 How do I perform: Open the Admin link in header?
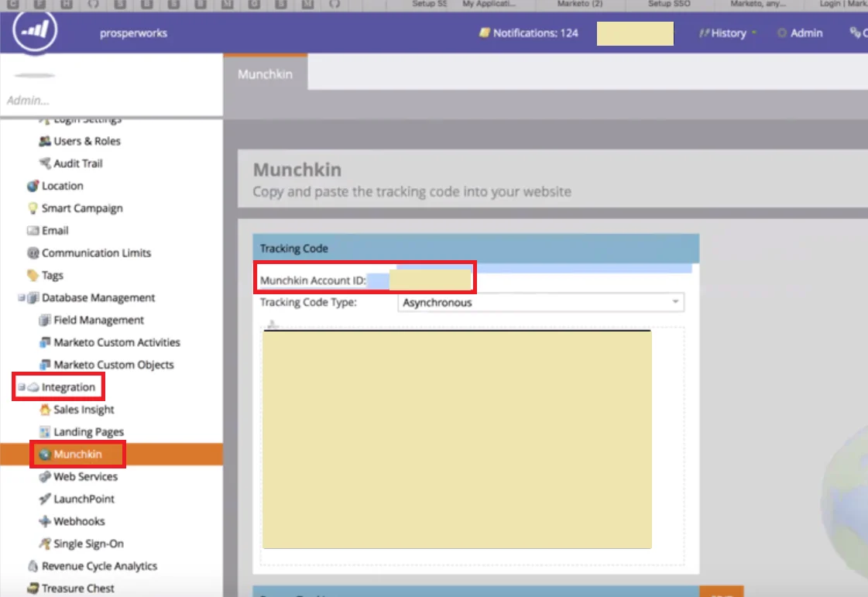click(800, 33)
